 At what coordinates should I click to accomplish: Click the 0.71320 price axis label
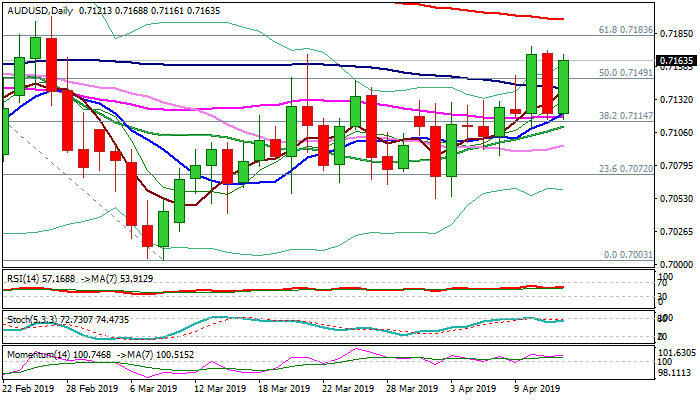[x=676, y=100]
